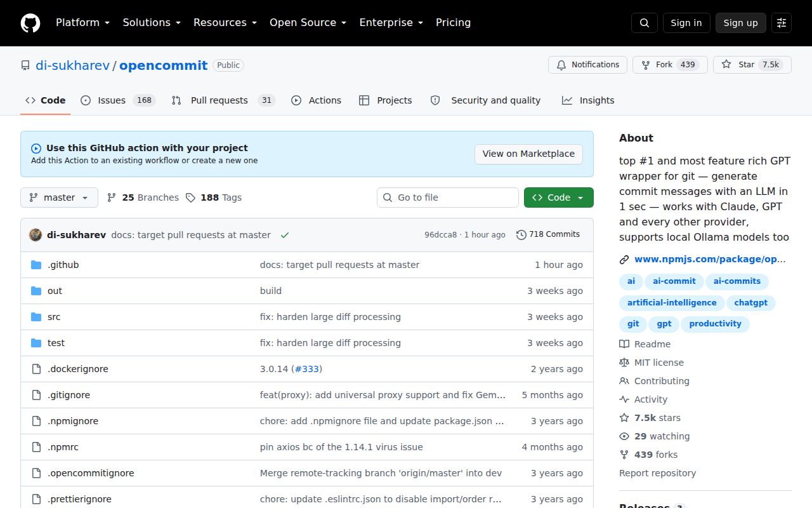Open the search magnifier button
The image size is (812, 508).
(645, 23)
